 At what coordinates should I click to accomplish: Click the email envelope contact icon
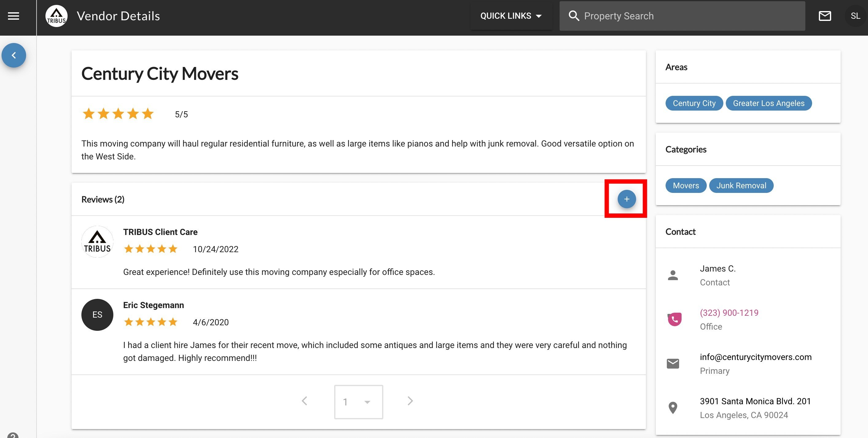click(x=673, y=364)
